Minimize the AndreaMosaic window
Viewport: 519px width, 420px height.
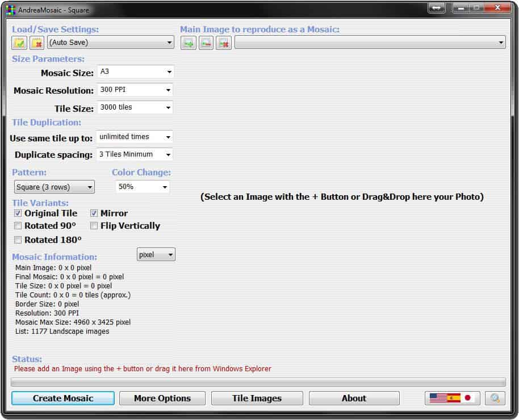tap(461, 8)
